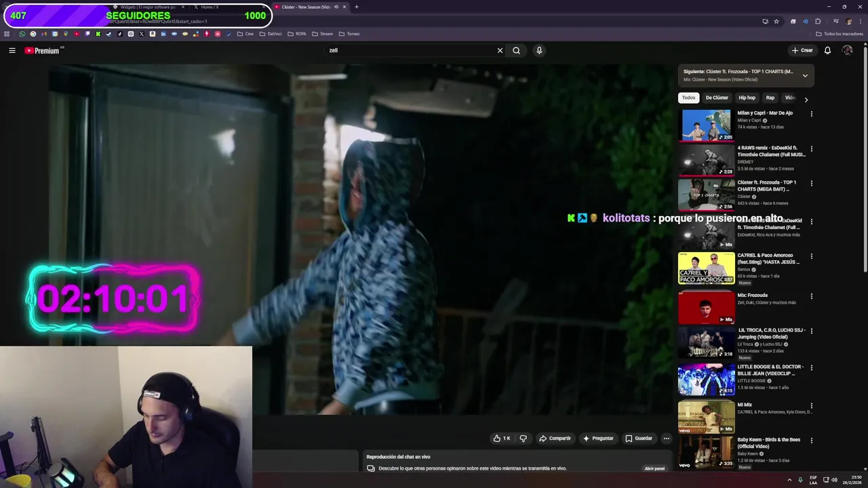The height and width of the screenshot is (488, 868).
Task: Start voice search with microphone
Action: [x=539, y=50]
